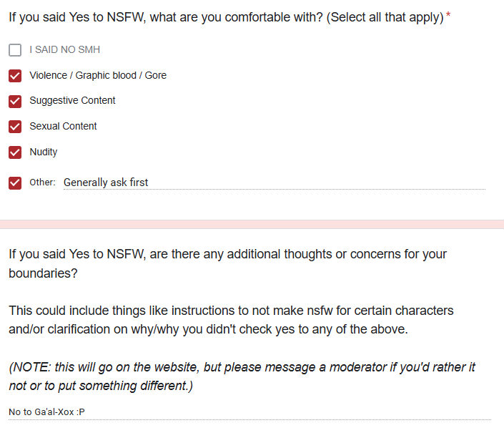Image resolution: width=504 pixels, height=443 pixels.
Task: Click the "Other:" option label
Action: click(42, 182)
